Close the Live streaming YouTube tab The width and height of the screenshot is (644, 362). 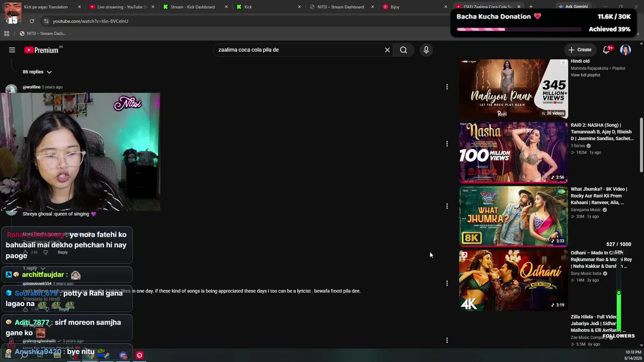(153, 7)
